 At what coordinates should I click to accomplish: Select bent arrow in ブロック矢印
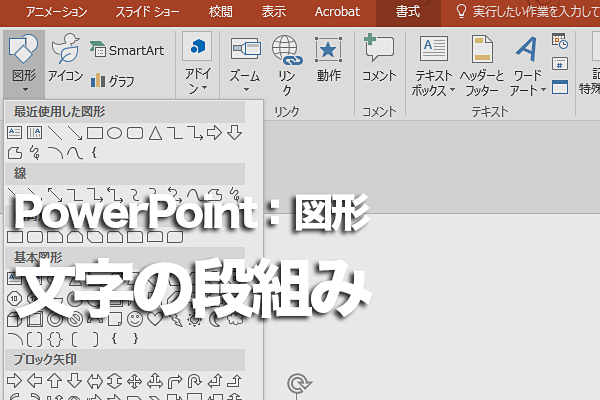coord(175,381)
